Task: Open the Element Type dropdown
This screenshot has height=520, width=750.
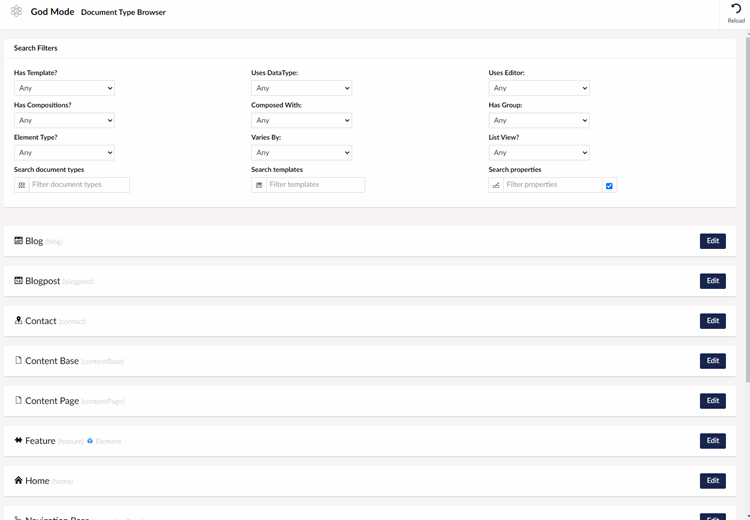Action: pos(64,153)
